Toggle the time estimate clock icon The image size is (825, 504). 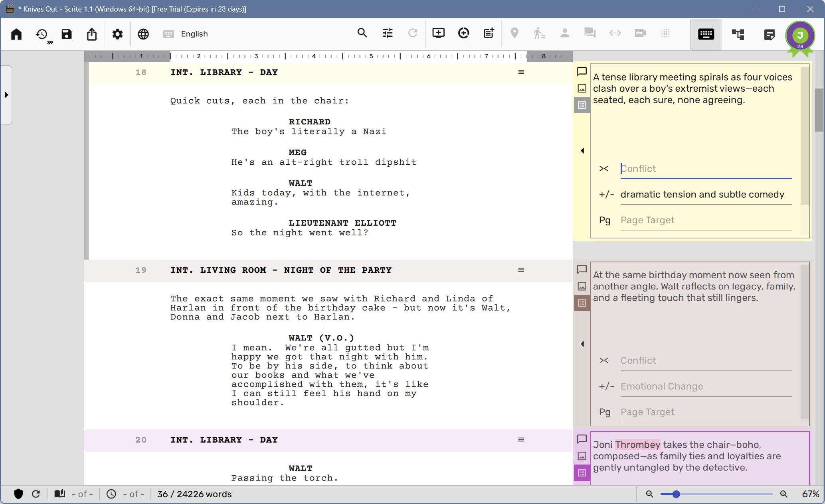tap(111, 494)
